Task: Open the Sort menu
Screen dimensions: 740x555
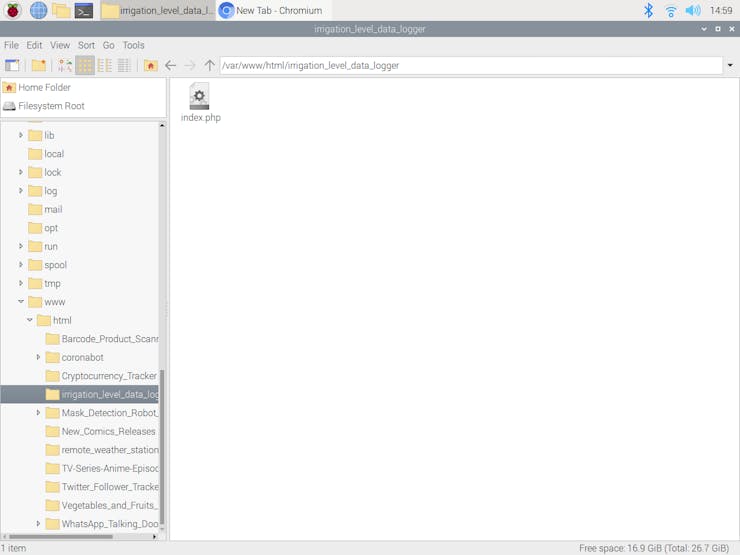Action: click(x=86, y=45)
